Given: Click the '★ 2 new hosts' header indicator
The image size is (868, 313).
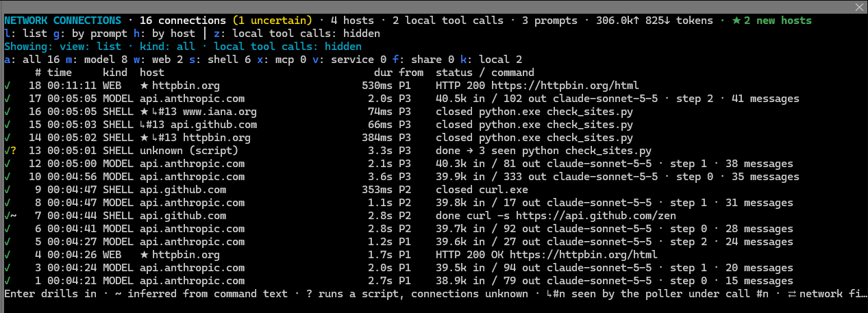Looking at the screenshot, I should [771, 21].
